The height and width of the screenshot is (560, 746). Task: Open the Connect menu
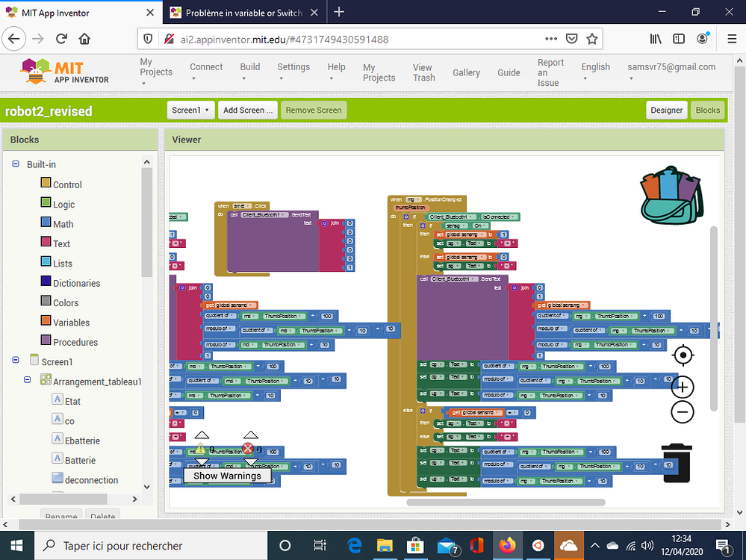click(206, 66)
